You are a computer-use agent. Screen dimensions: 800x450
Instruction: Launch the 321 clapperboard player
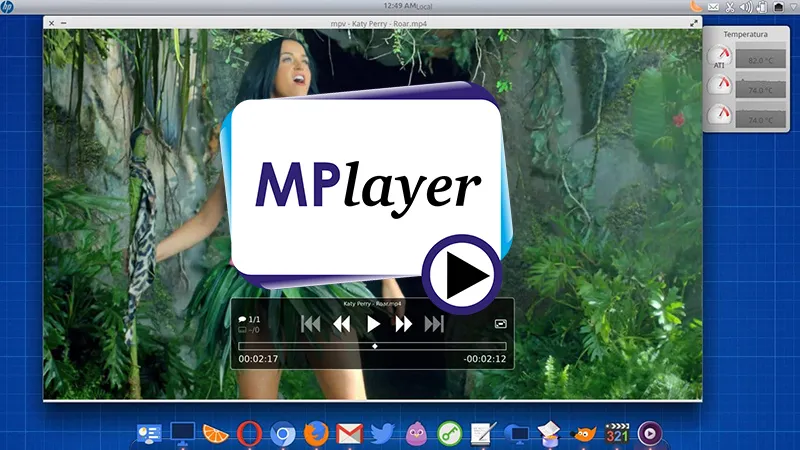point(617,433)
